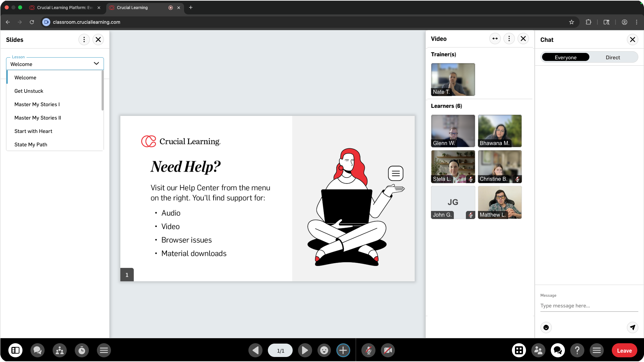Expand the Video panel width
644x362 pixels.
495,39
